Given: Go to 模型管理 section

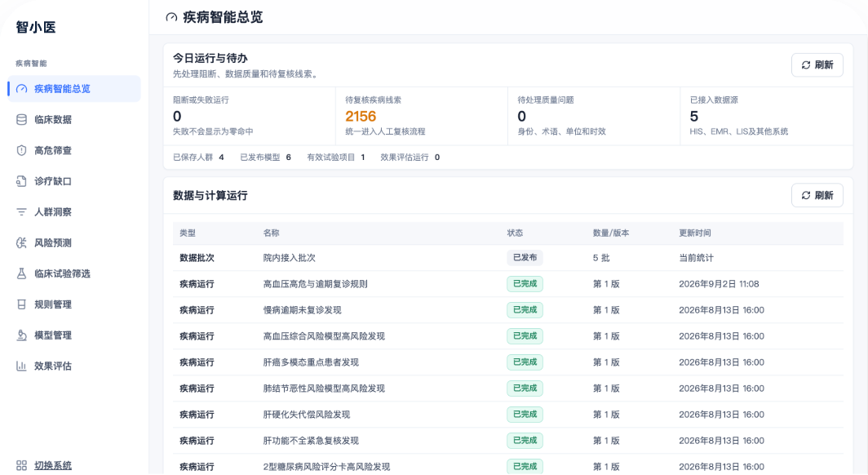Looking at the screenshot, I should click(75, 335).
